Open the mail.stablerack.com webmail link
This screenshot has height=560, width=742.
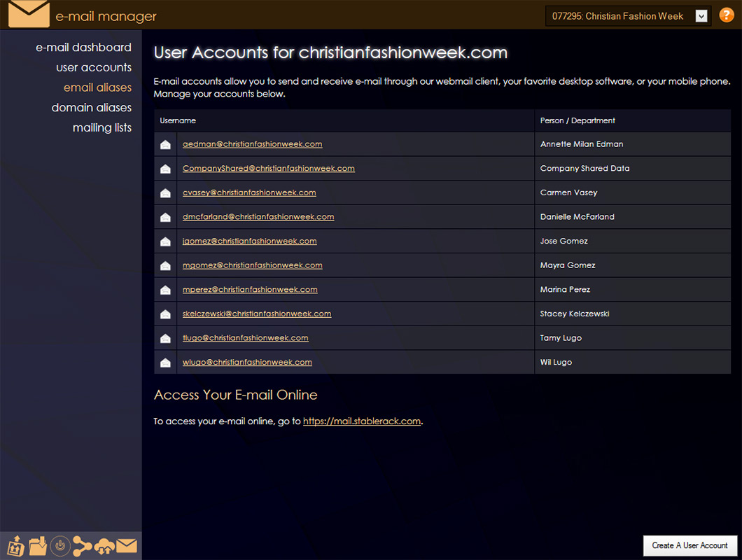tap(361, 421)
